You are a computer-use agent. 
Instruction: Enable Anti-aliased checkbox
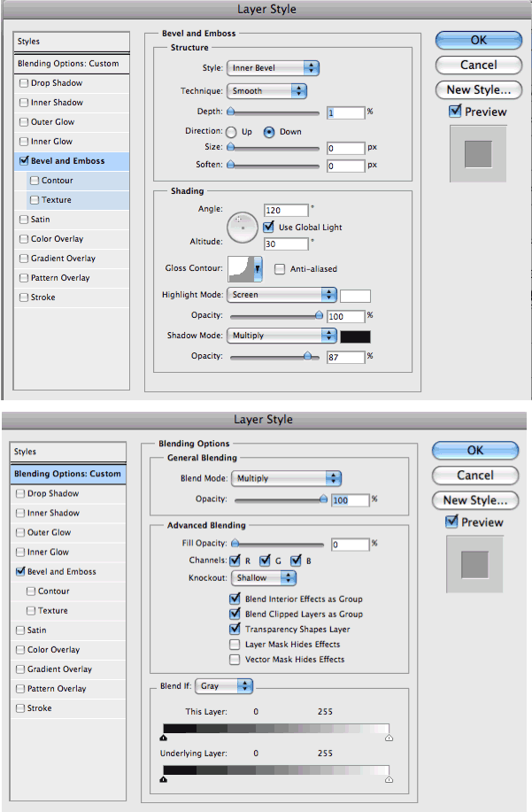pyautogui.click(x=280, y=269)
